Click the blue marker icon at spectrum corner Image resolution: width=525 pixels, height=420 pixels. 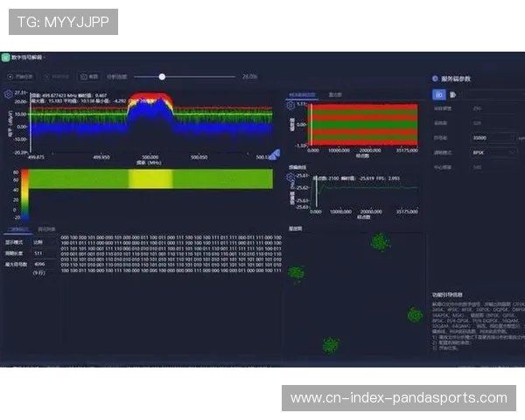pyautogui.click(x=274, y=155)
